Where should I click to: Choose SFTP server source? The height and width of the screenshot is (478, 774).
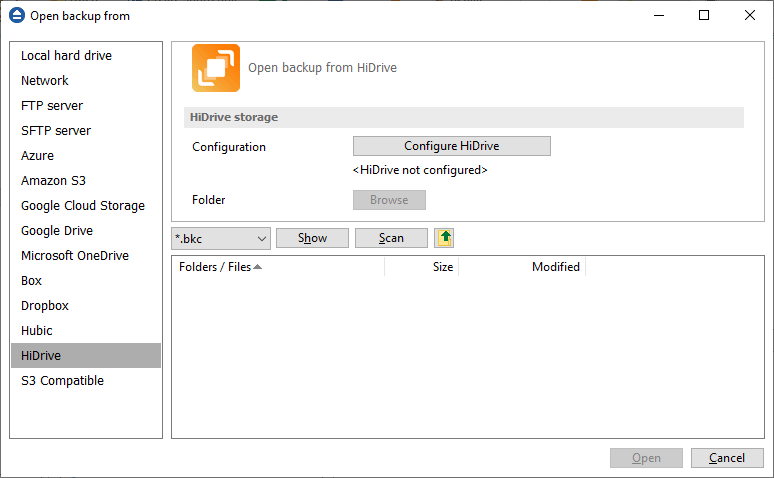86,130
